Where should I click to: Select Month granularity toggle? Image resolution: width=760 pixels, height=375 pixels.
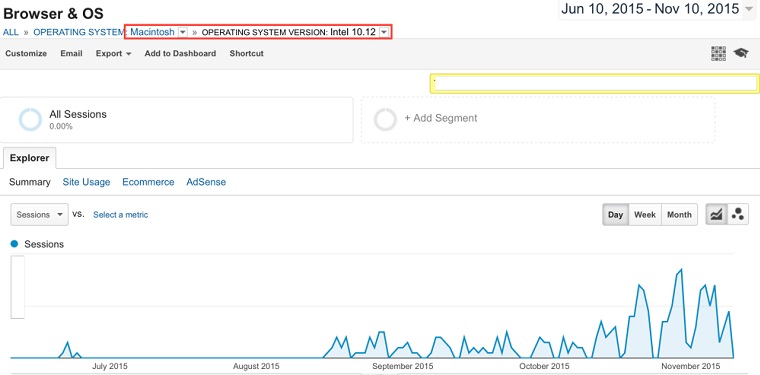pyautogui.click(x=679, y=215)
